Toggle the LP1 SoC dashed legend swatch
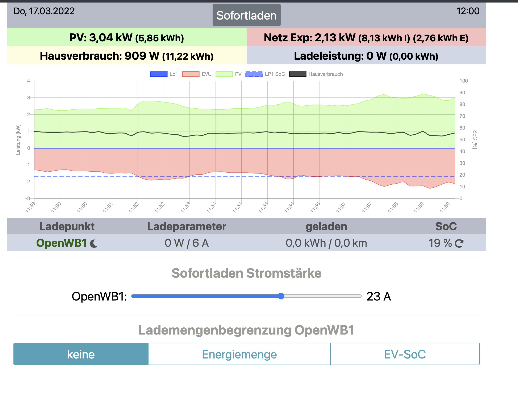This screenshot has height=420, width=518. tap(254, 74)
